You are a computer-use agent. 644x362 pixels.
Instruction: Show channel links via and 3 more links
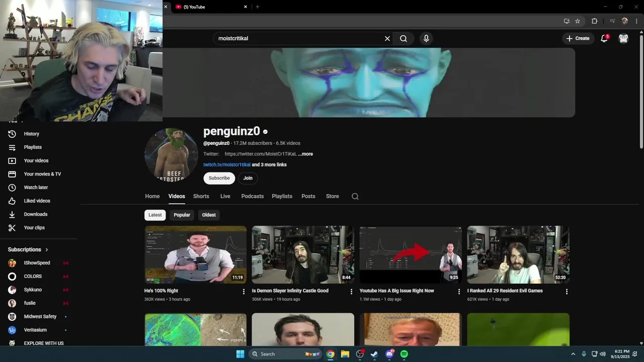269,165
